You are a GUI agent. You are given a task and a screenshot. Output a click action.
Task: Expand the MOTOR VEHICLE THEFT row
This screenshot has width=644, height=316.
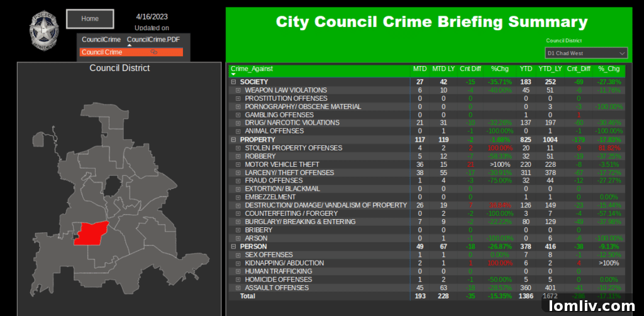238,165
